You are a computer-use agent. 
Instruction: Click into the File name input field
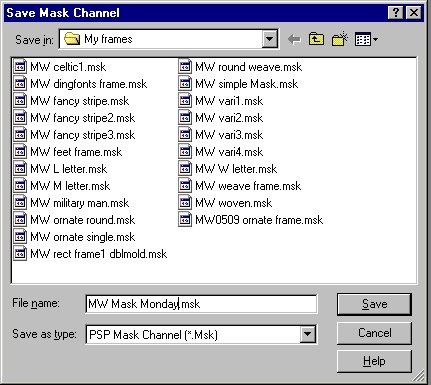click(x=201, y=304)
